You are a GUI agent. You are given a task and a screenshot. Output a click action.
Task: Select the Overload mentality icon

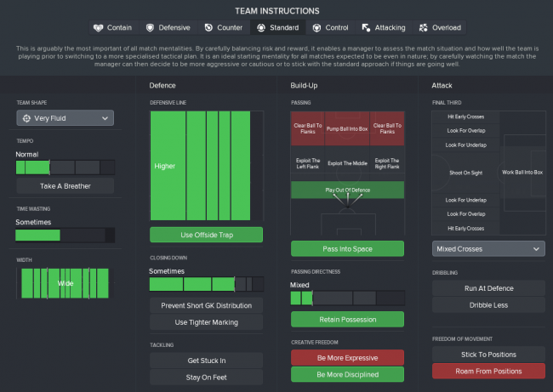[x=425, y=28]
